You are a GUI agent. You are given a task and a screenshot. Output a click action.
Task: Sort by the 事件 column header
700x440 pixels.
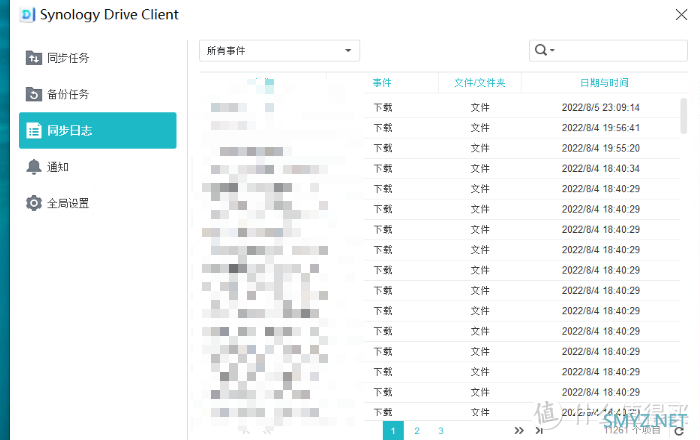(382, 83)
